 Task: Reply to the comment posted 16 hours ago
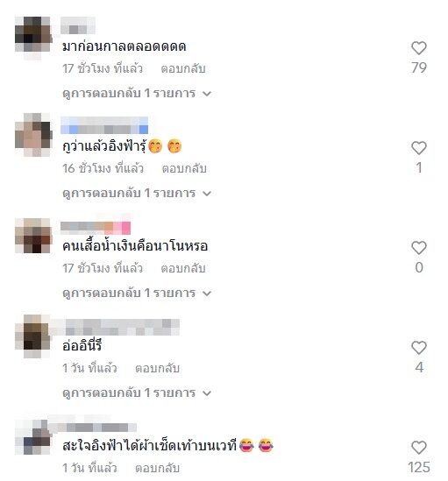tap(184, 169)
